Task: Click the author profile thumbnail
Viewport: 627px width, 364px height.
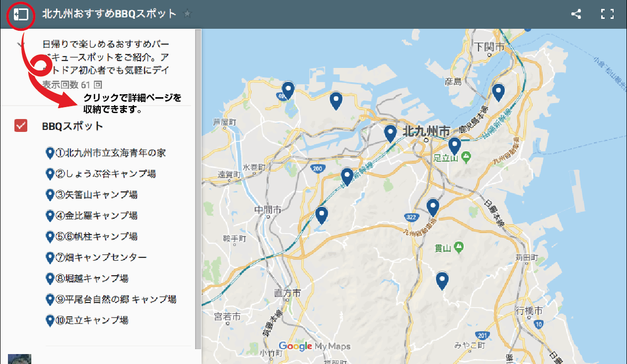Action: 19,359
